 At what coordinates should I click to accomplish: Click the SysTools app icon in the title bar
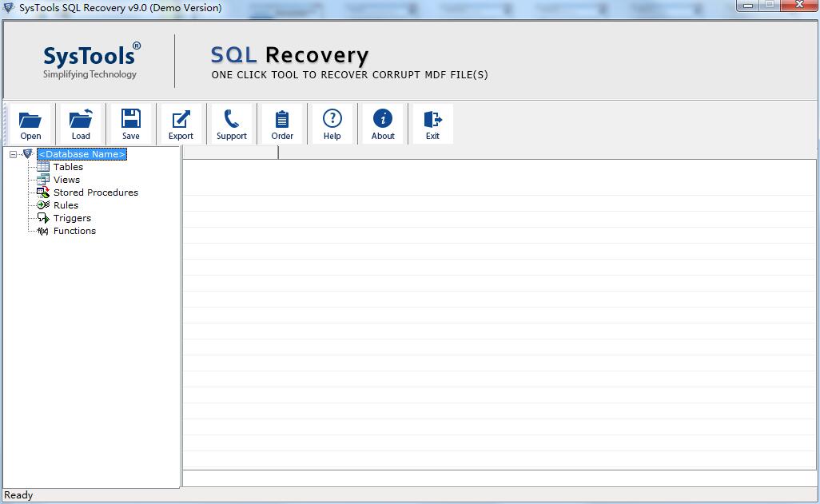pos(8,7)
